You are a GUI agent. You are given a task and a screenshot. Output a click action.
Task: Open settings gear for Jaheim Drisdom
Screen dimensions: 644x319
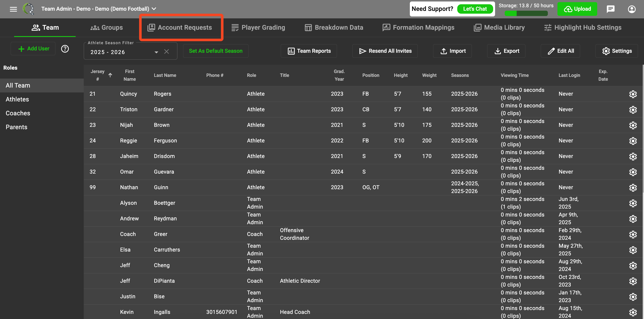coord(633,157)
